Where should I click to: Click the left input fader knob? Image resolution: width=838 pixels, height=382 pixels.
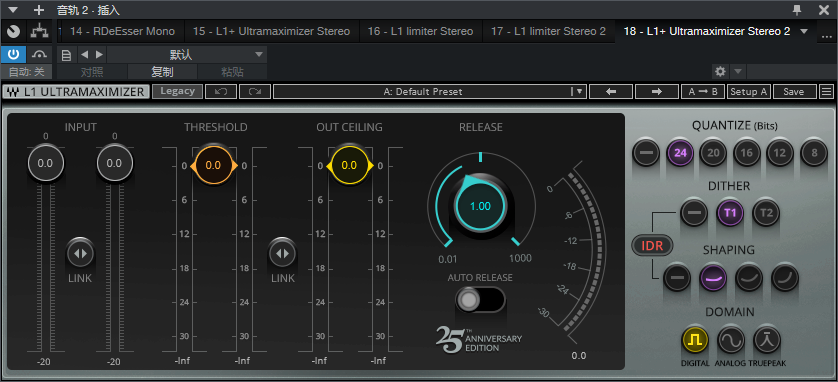[45, 163]
